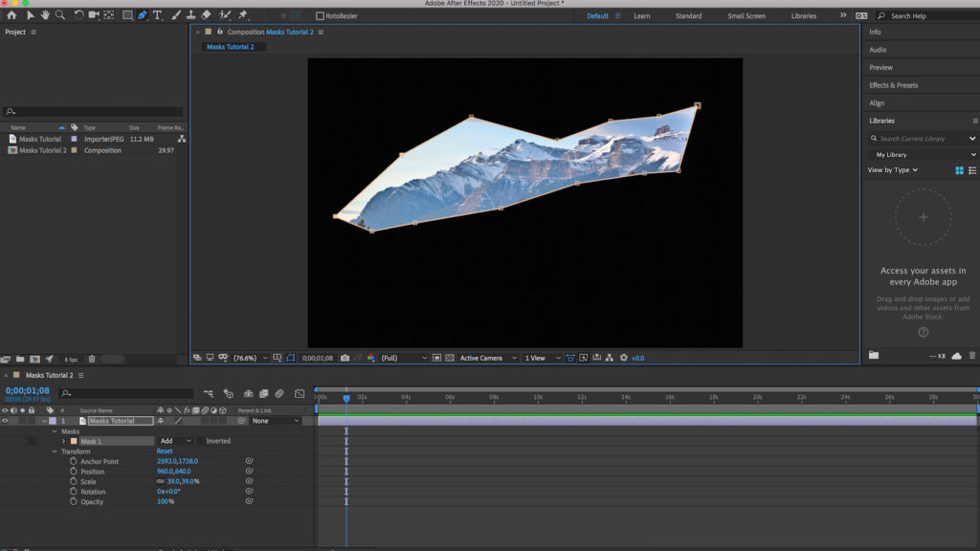
Task: Click the orange Mask 1 color swatch
Action: 74,441
